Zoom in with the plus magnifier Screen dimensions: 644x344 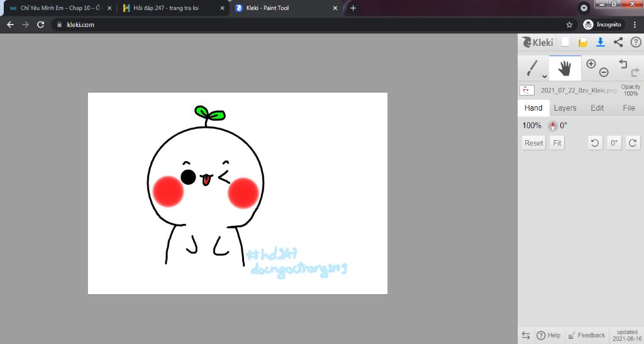pyautogui.click(x=591, y=64)
